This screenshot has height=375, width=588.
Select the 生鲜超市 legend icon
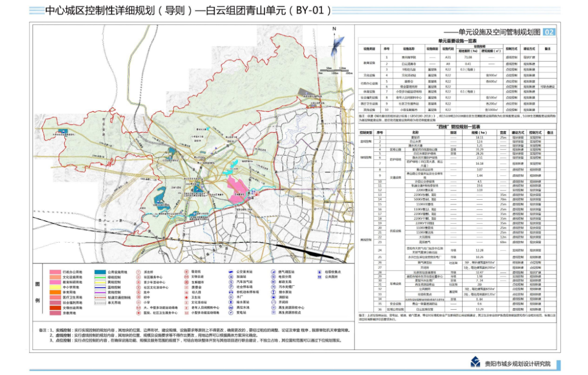[x=186, y=282]
